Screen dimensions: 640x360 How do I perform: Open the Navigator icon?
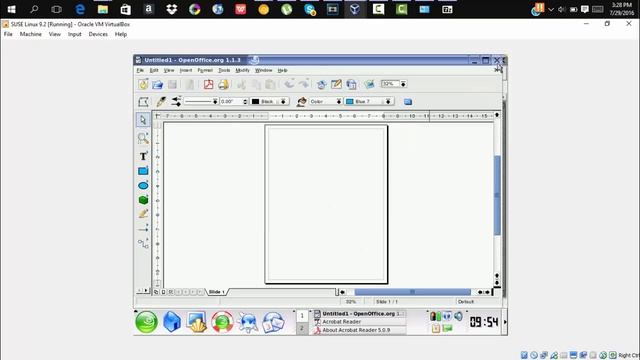[x=321, y=84]
